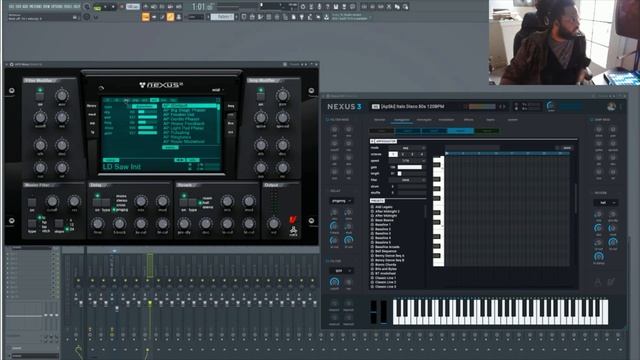Click the arpeggiator length slider
640x360 pixels.
pos(411,173)
